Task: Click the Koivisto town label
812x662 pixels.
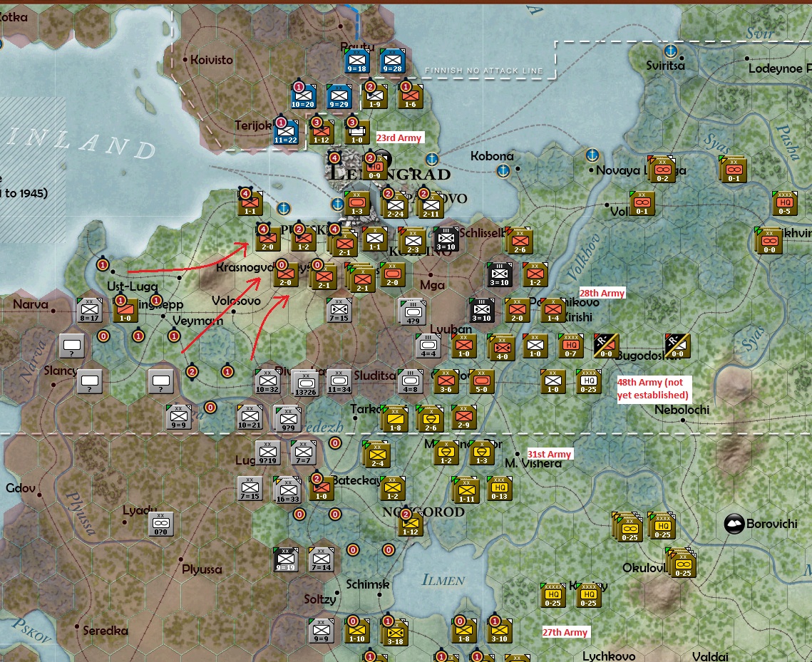Action: pos(211,60)
